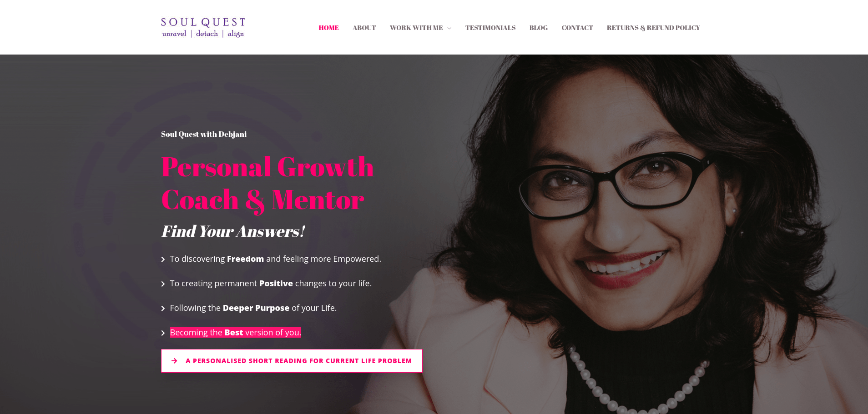
Task: Click chevron bullet beside Deeper Purpose line
Action: coord(163,309)
